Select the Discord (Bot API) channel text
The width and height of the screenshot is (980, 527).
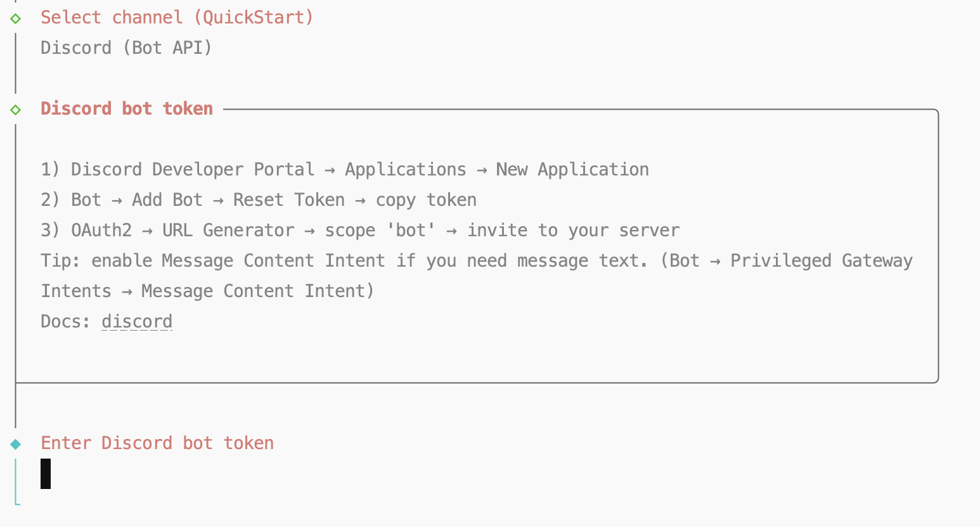[126, 48]
